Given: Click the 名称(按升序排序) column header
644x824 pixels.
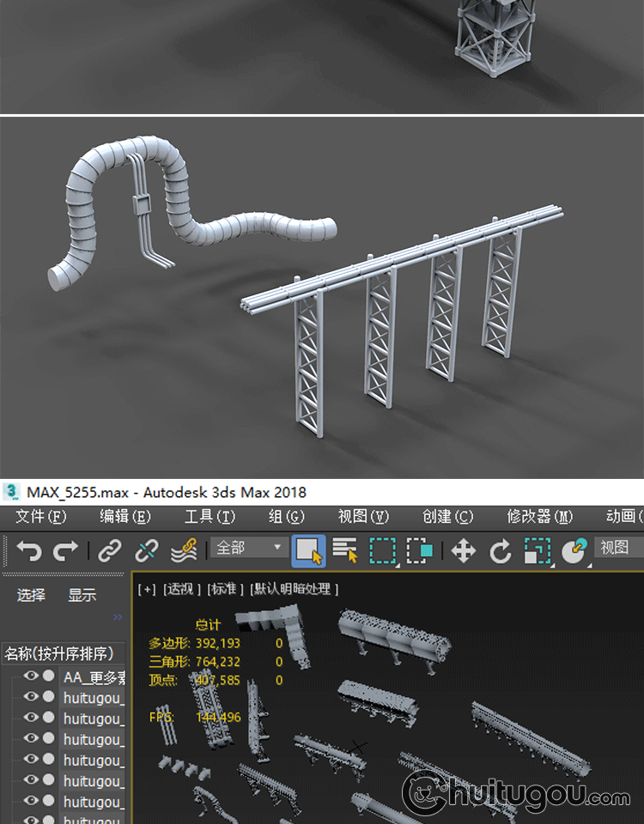Looking at the screenshot, I should pyautogui.click(x=64, y=654).
